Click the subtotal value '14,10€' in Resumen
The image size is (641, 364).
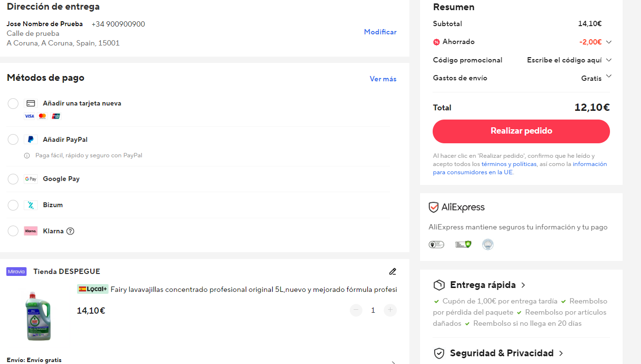tap(590, 24)
